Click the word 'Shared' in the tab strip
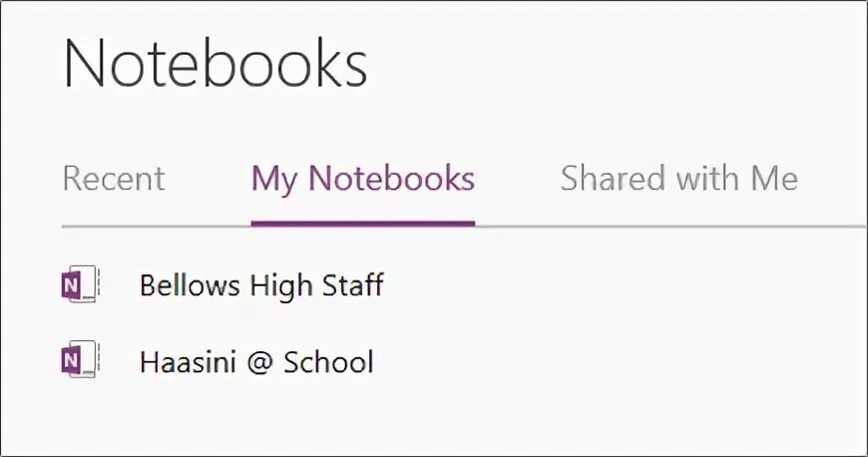Viewport: 868px width, 457px height. [611, 180]
